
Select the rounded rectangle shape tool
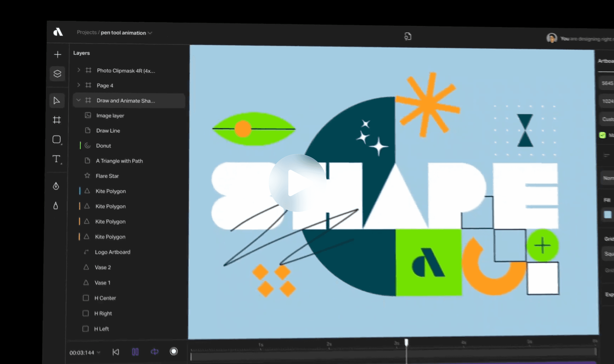tap(57, 139)
